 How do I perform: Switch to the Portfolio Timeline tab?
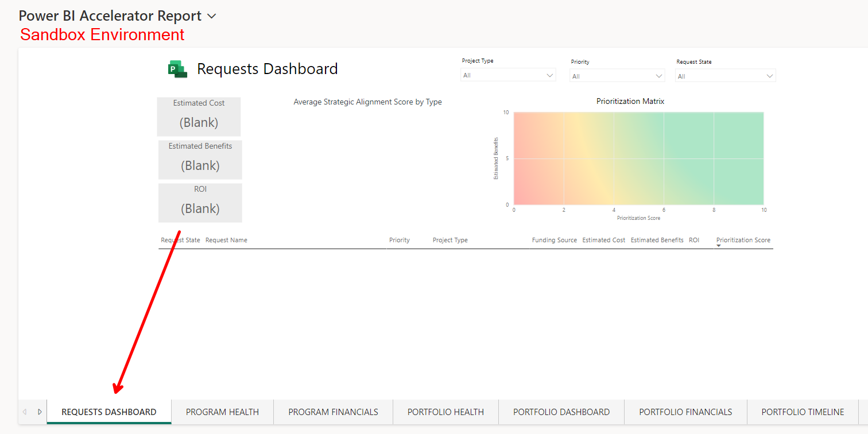tap(802, 412)
